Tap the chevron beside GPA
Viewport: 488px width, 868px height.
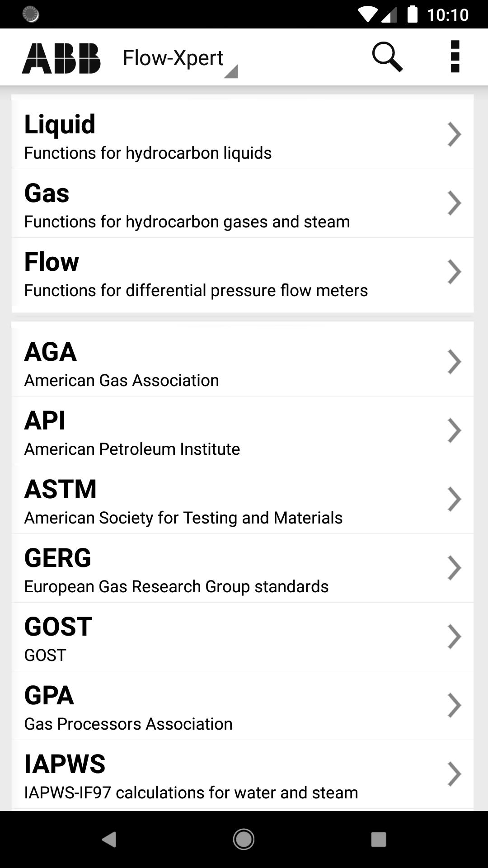click(x=454, y=705)
